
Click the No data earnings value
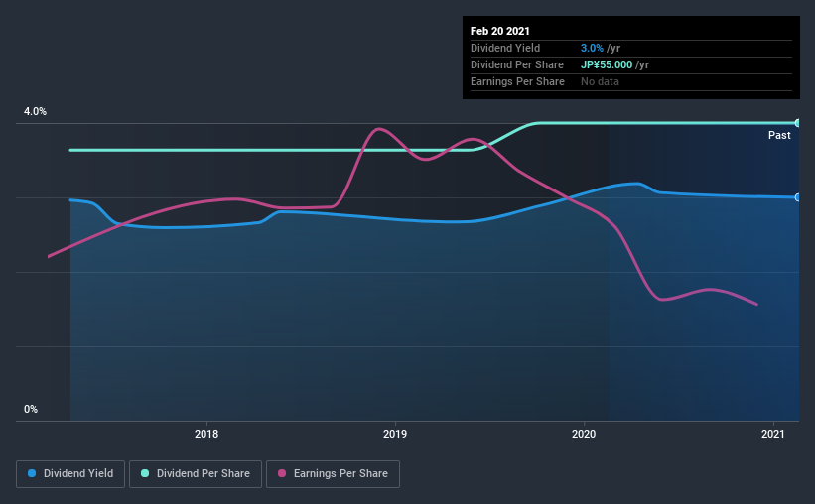coord(600,81)
